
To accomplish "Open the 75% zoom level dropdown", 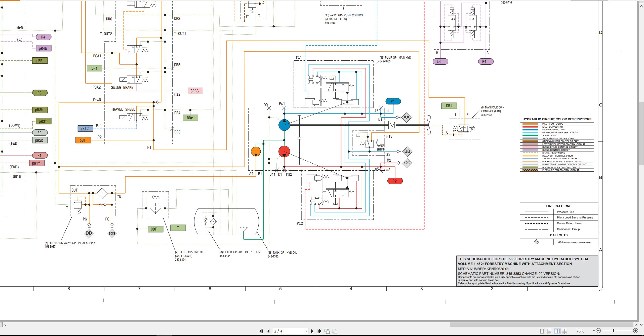I will (x=594, y=331).
